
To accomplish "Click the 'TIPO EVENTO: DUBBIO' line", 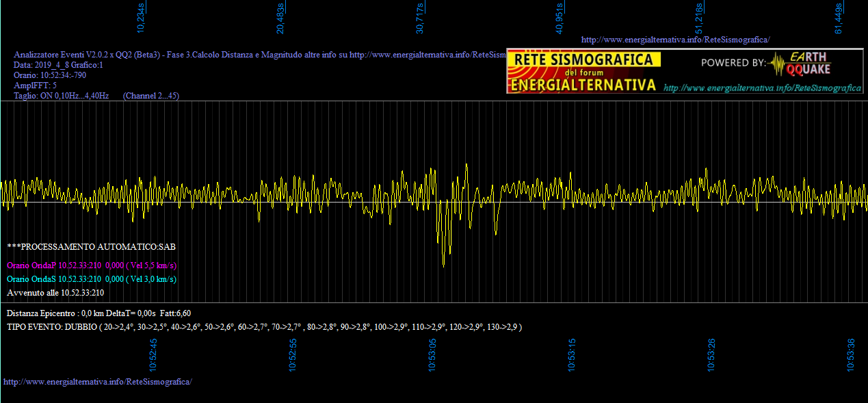I will click(x=265, y=327).
